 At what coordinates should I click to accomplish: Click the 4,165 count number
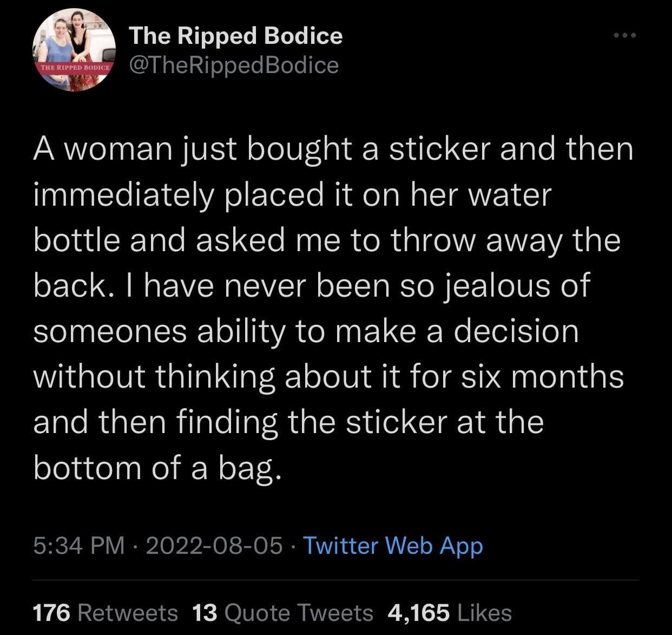(x=418, y=613)
